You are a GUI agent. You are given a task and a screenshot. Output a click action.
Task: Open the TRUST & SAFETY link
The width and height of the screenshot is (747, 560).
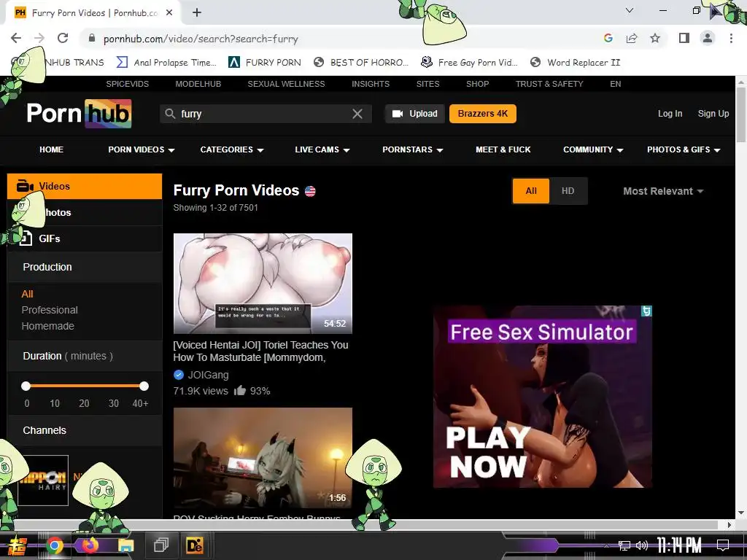549,84
